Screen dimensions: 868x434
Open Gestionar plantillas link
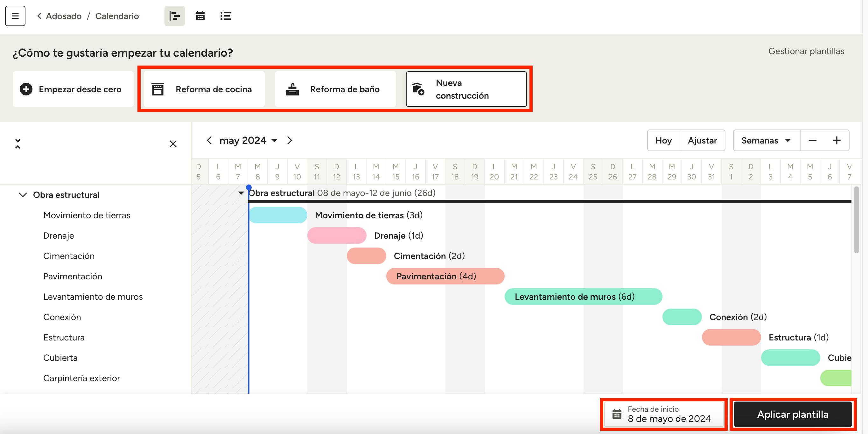click(806, 51)
